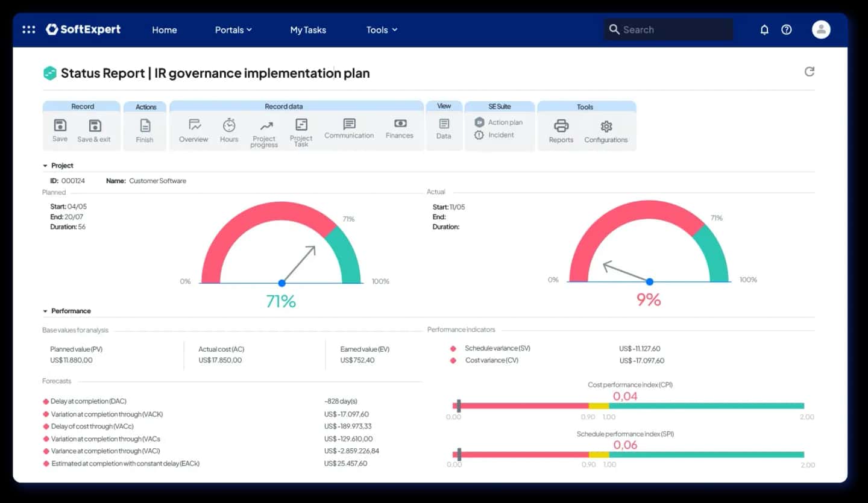This screenshot has height=503, width=868.
Task: Go to My Tasks menu item
Action: [308, 30]
